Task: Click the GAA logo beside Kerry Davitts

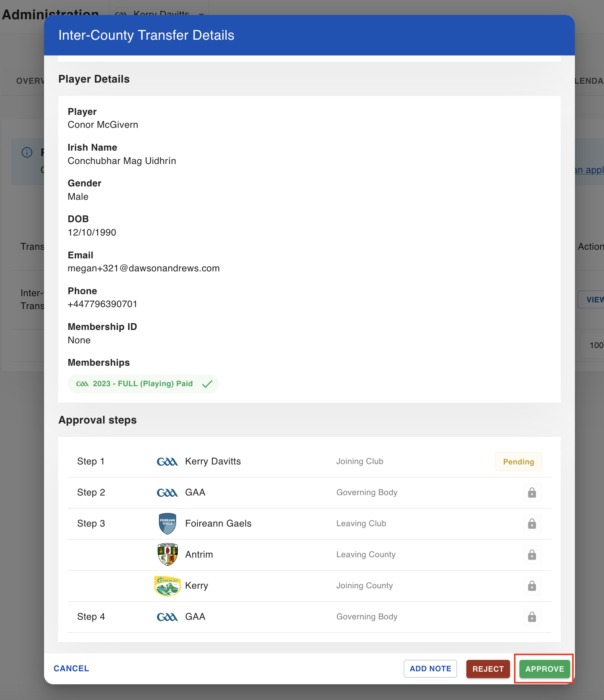Action: 168,462
